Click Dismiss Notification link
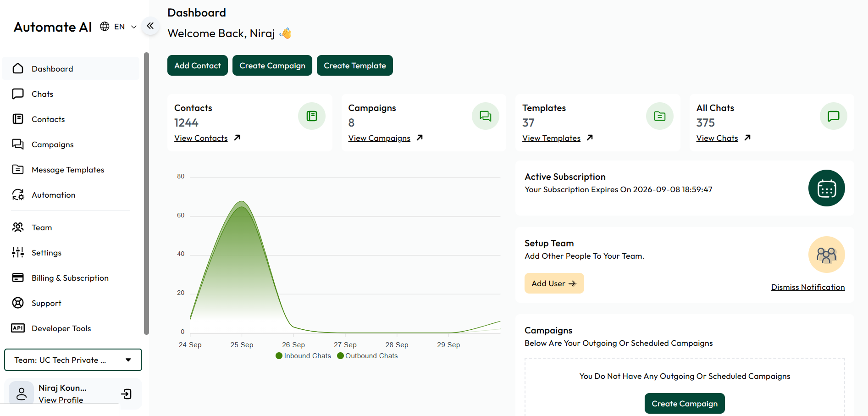The height and width of the screenshot is (416, 868). coord(807,287)
